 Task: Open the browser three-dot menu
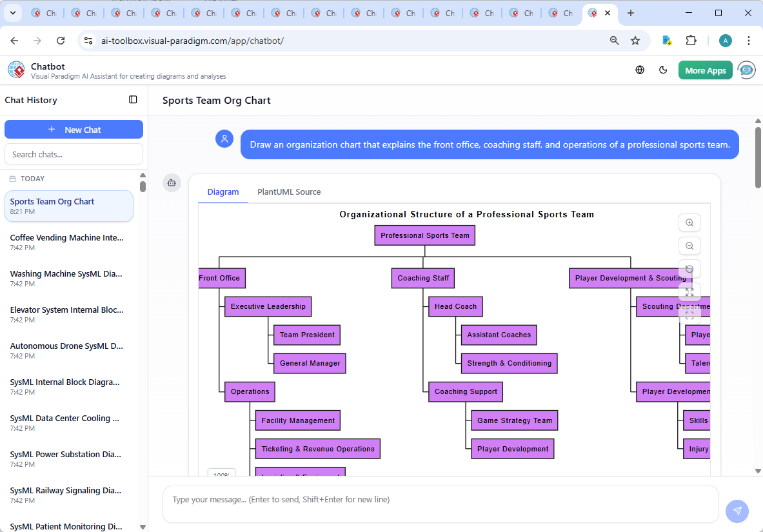(x=749, y=40)
